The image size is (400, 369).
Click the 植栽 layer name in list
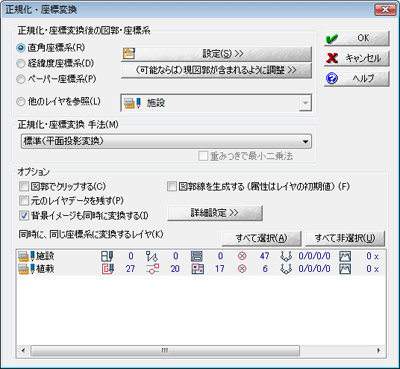[45, 269]
